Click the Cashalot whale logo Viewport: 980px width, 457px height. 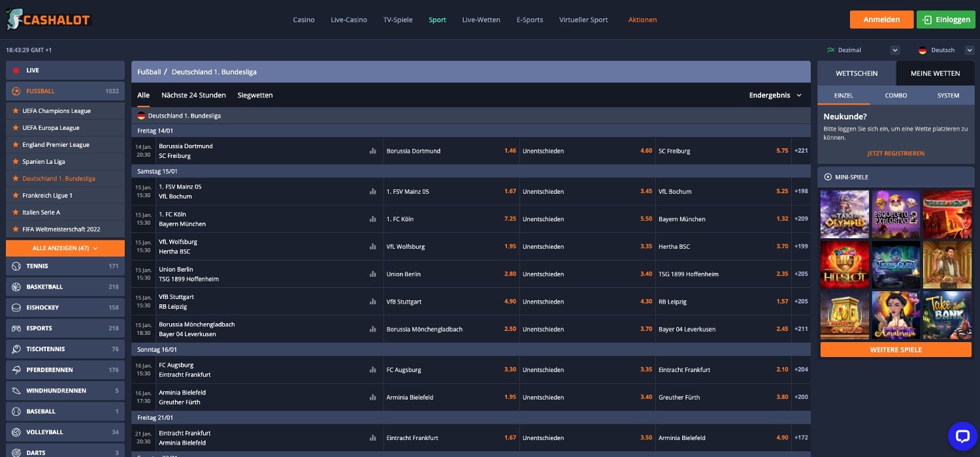click(48, 20)
